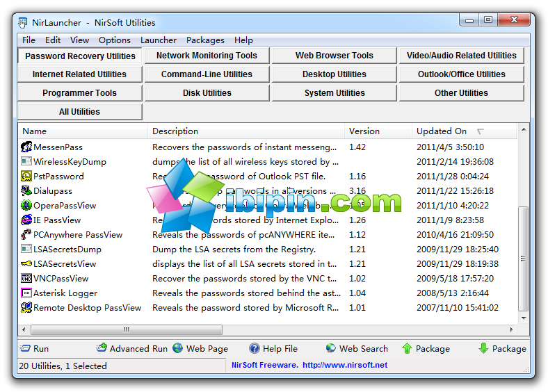
Task: Click the Asterisk Logger icon
Action: pyautogui.click(x=26, y=293)
